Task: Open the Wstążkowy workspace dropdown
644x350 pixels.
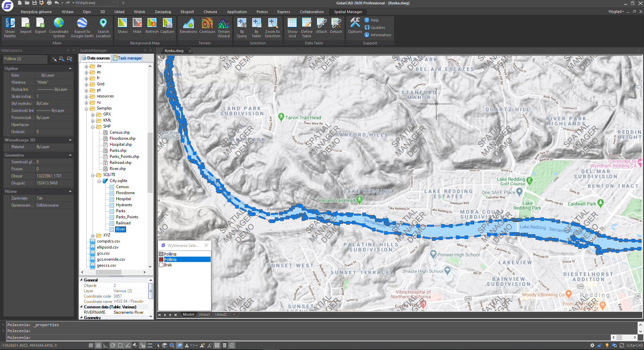Action: coord(96,3)
